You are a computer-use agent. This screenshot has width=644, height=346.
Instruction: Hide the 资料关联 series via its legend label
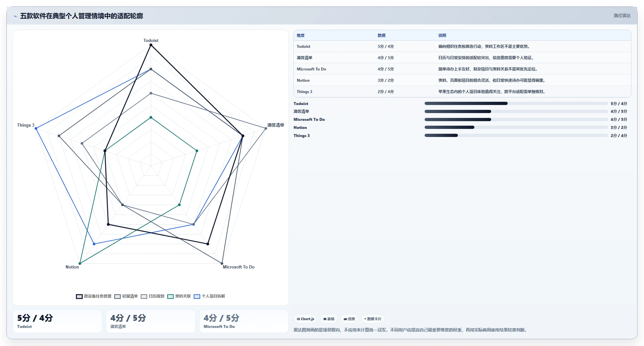tap(183, 296)
